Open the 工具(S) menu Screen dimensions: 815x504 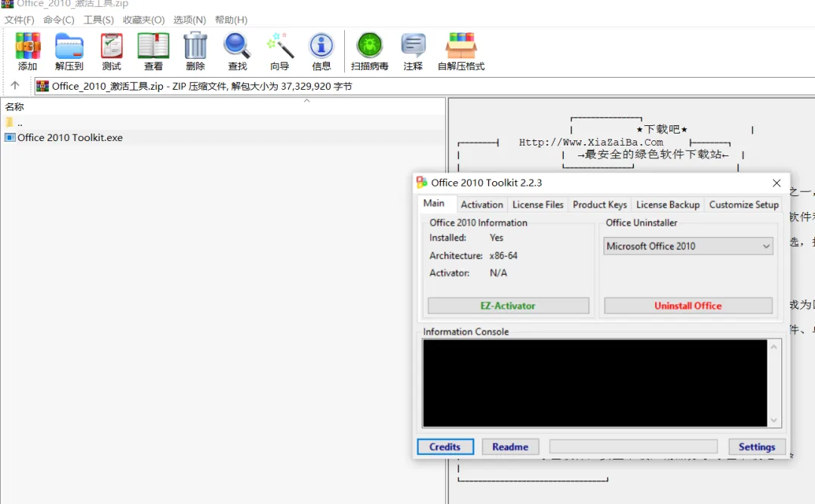[99, 20]
